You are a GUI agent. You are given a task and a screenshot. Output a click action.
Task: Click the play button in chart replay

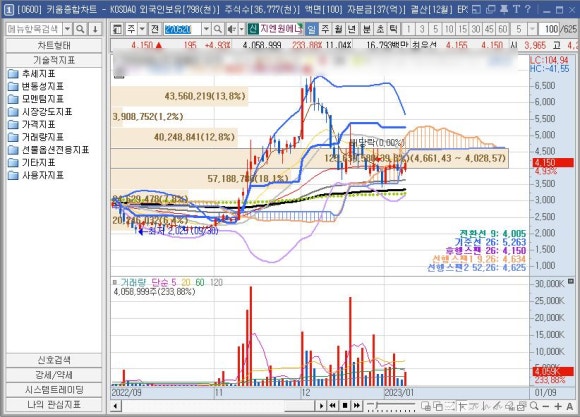click(x=321, y=406)
